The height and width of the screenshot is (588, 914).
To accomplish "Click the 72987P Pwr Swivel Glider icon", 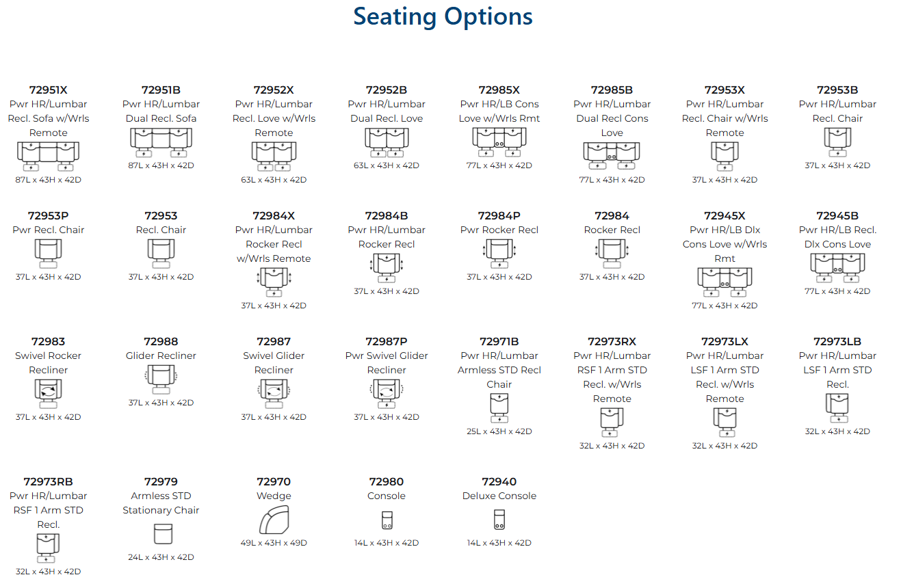I will click(387, 393).
